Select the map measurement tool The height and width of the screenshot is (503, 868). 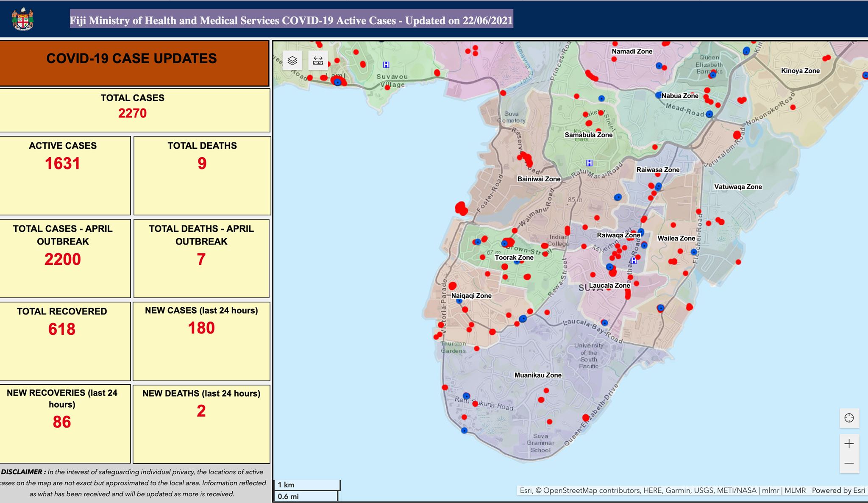pos(318,61)
